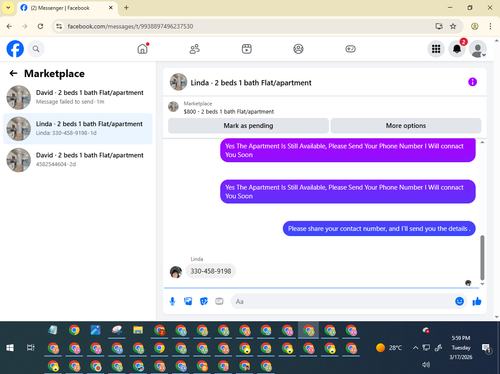This screenshot has width=500, height=374.
Task: Select the Messenger | Facebook tab
Action: pos(67,8)
